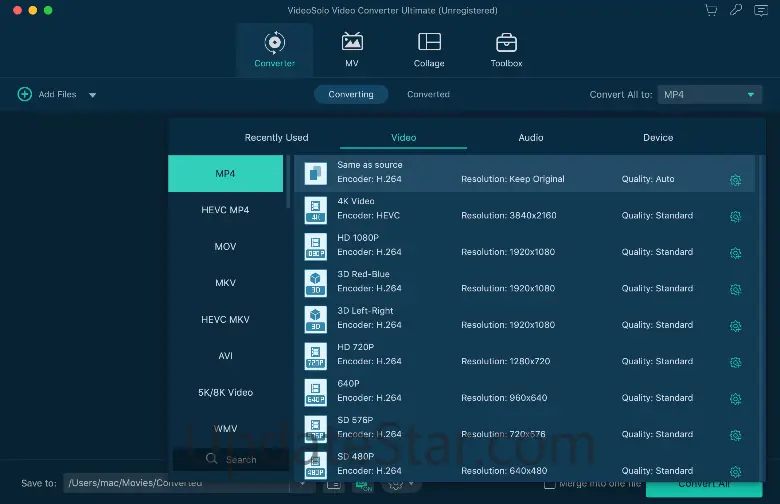The width and height of the screenshot is (780, 504).
Task: Switch to the Device format tab
Action: click(658, 138)
